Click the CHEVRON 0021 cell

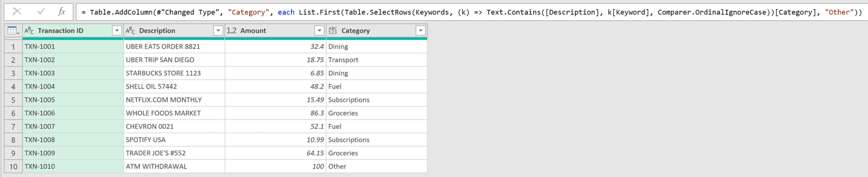(x=174, y=126)
